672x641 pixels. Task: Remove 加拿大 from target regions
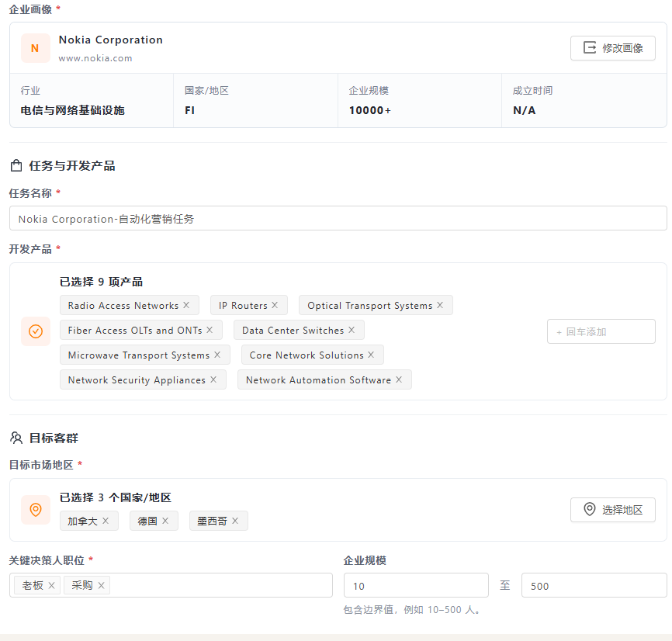(x=106, y=521)
